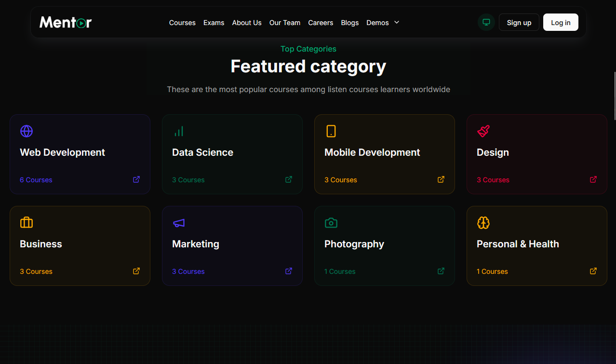616x364 pixels.
Task: Open the Courses menu item
Action: (182, 23)
